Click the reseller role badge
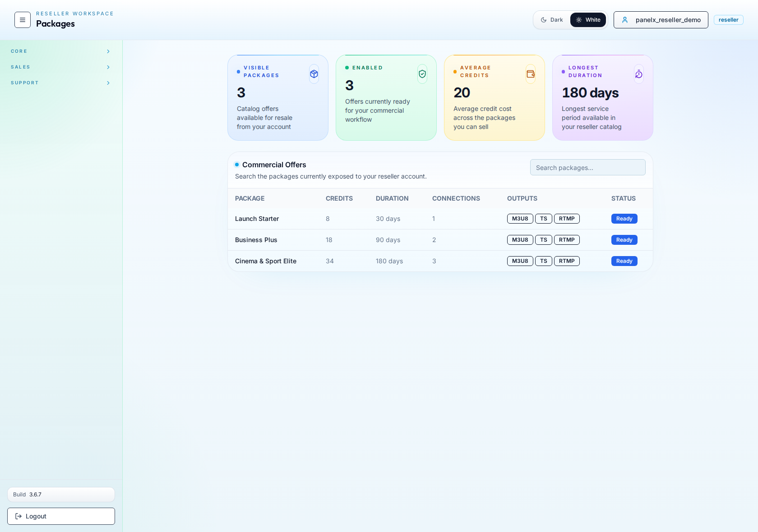 tap(728, 20)
